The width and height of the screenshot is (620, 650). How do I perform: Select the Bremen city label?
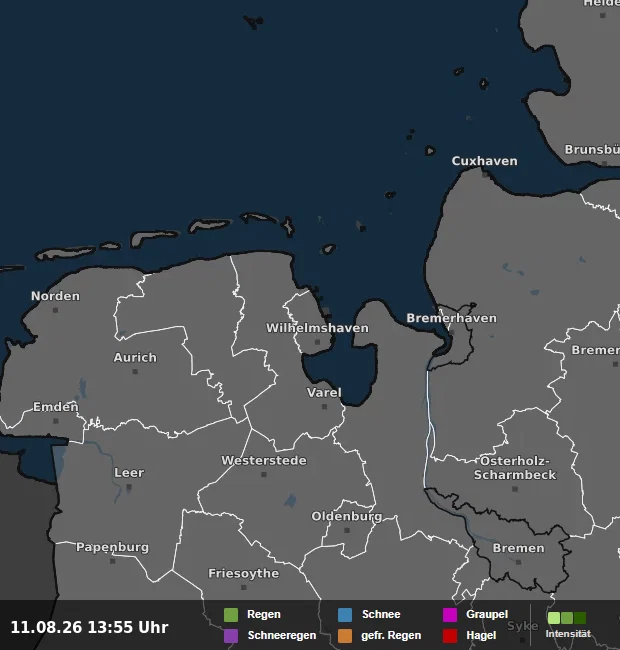tap(518, 548)
